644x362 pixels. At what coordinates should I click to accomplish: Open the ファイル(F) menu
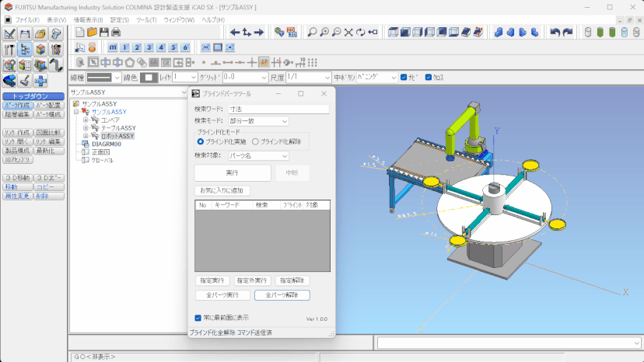[27, 19]
